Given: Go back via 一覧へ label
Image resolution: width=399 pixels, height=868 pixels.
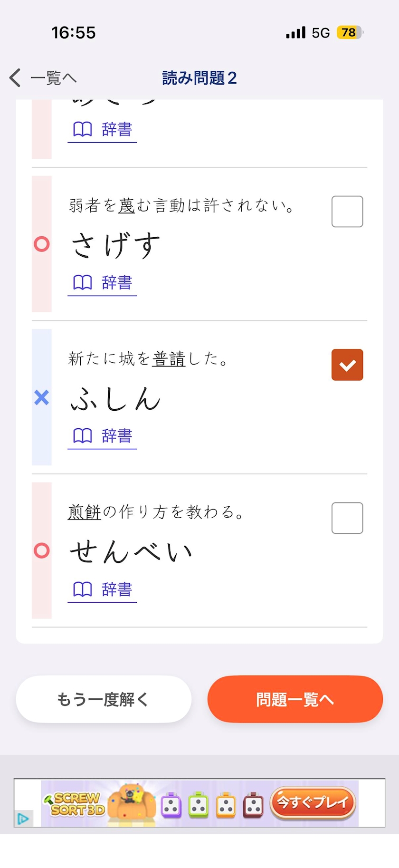Looking at the screenshot, I should click(53, 77).
